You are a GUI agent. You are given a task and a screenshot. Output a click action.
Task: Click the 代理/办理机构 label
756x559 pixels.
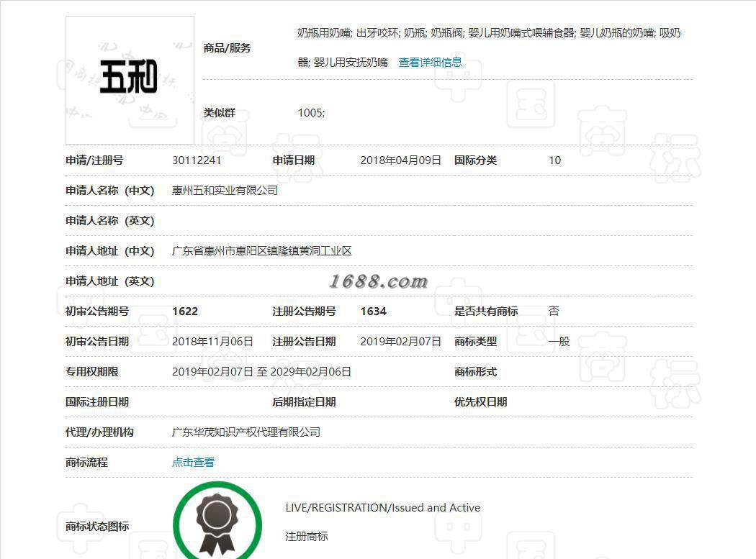(x=100, y=432)
